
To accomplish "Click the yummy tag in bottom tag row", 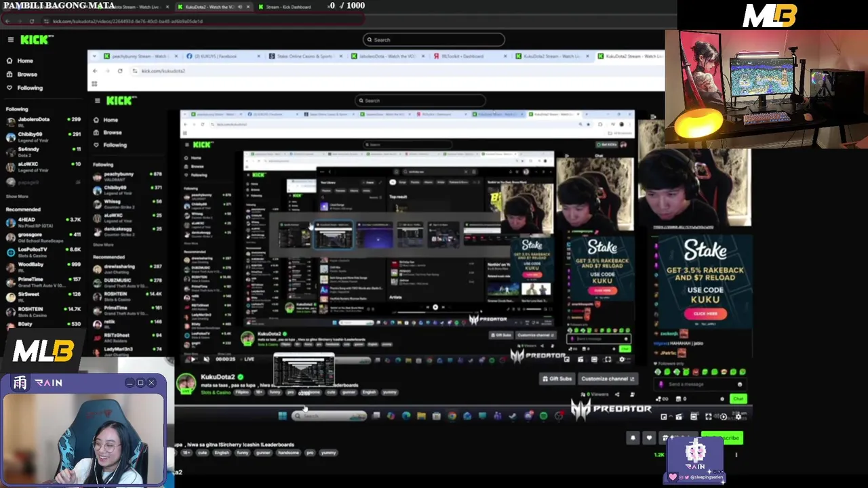I will (329, 453).
